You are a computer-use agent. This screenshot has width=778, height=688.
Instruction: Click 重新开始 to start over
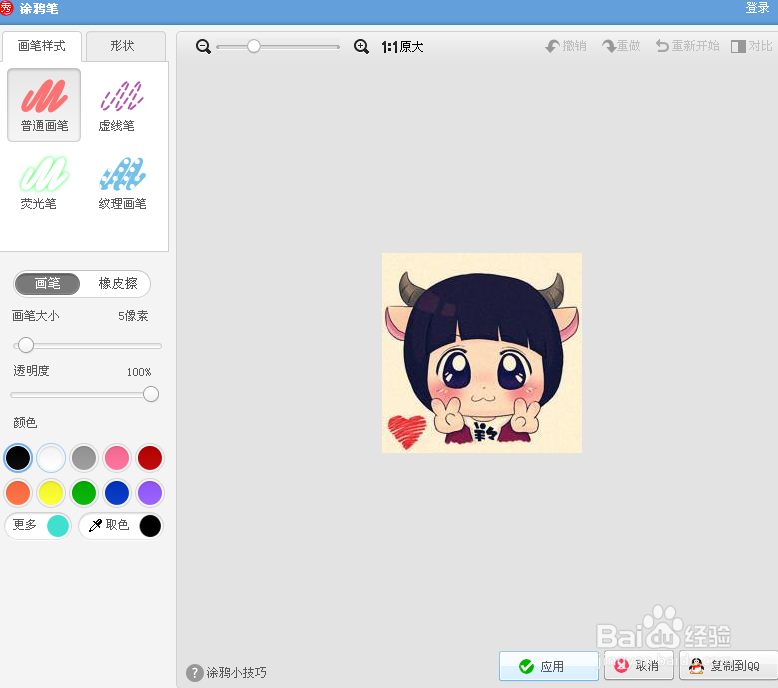(x=687, y=46)
